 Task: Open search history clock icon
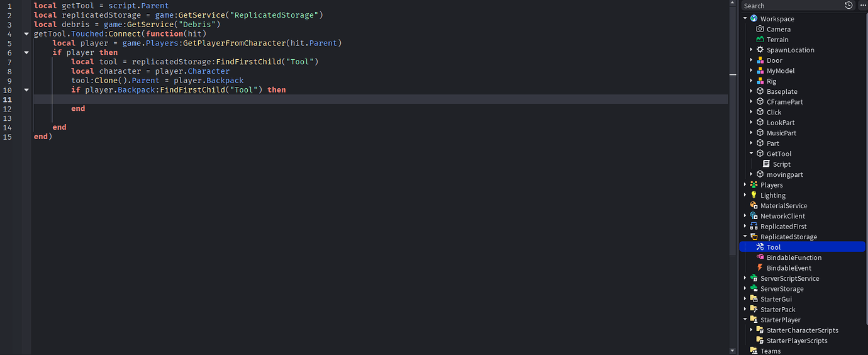(849, 5)
